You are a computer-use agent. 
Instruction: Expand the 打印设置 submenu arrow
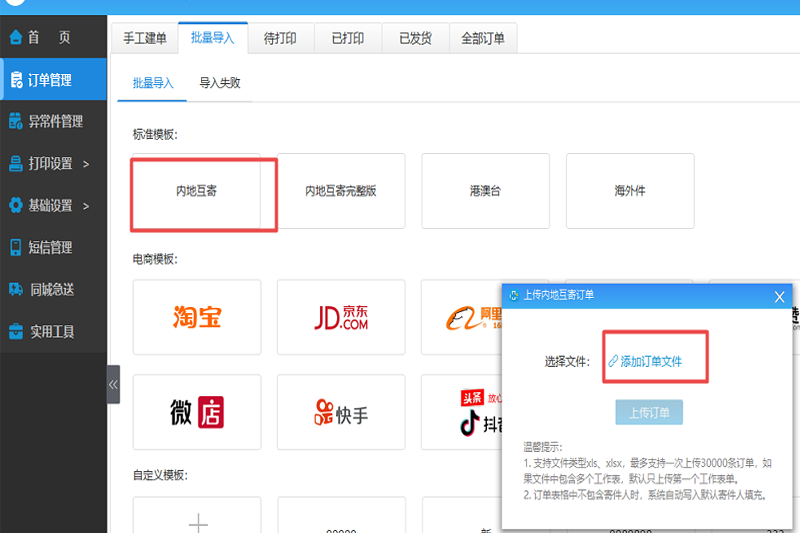[x=86, y=164]
